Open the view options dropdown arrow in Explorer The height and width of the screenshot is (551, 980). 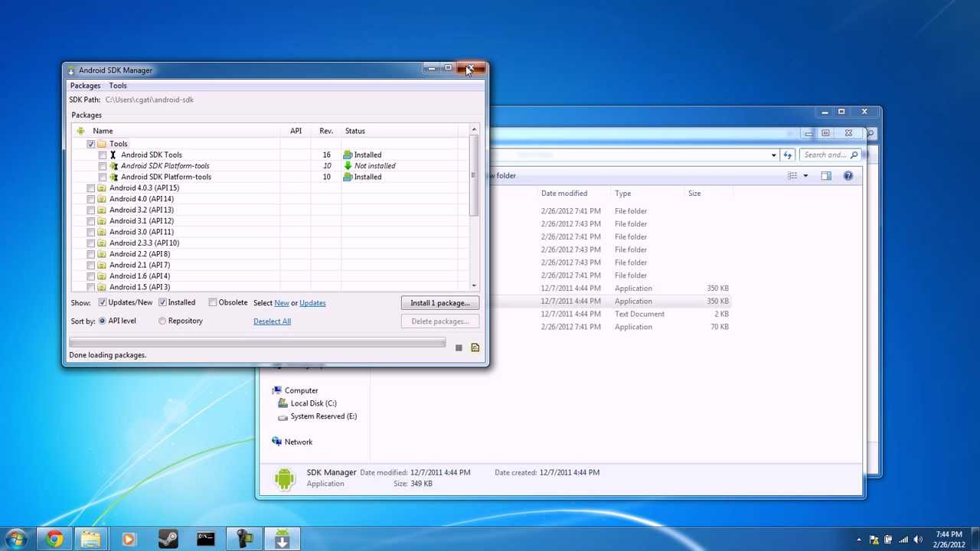pos(805,176)
